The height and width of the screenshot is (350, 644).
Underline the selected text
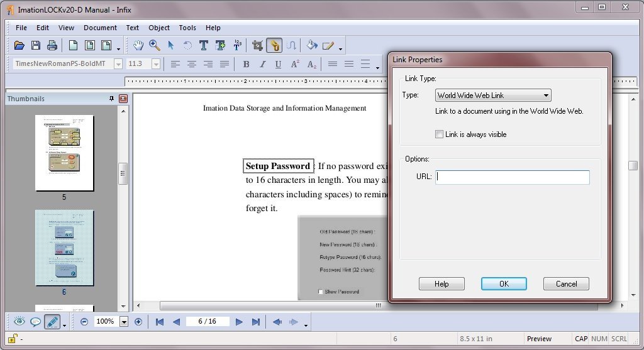coord(278,64)
